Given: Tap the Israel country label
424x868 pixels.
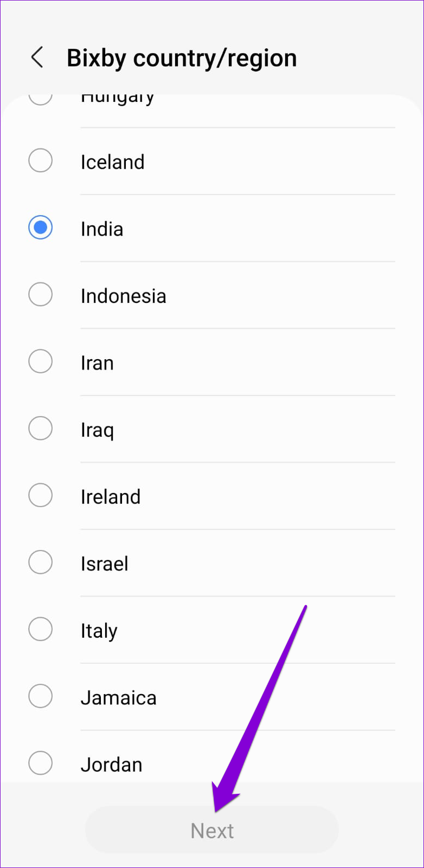Looking at the screenshot, I should [104, 564].
